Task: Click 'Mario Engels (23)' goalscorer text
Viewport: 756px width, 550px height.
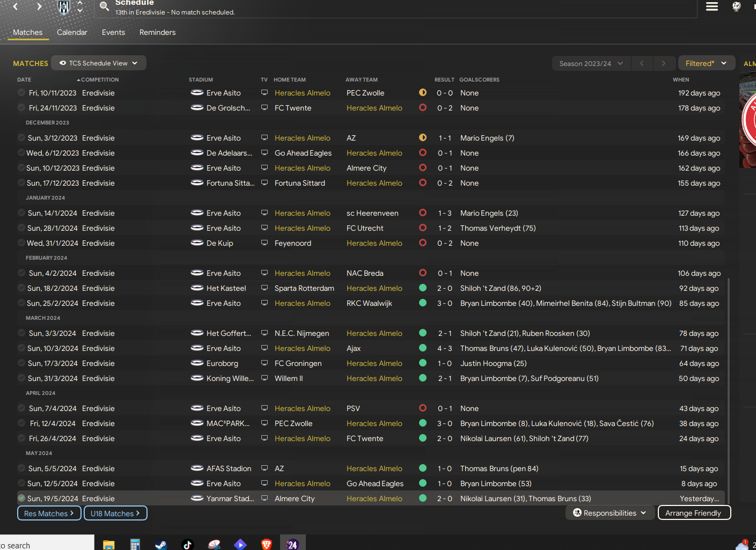Action: point(489,213)
